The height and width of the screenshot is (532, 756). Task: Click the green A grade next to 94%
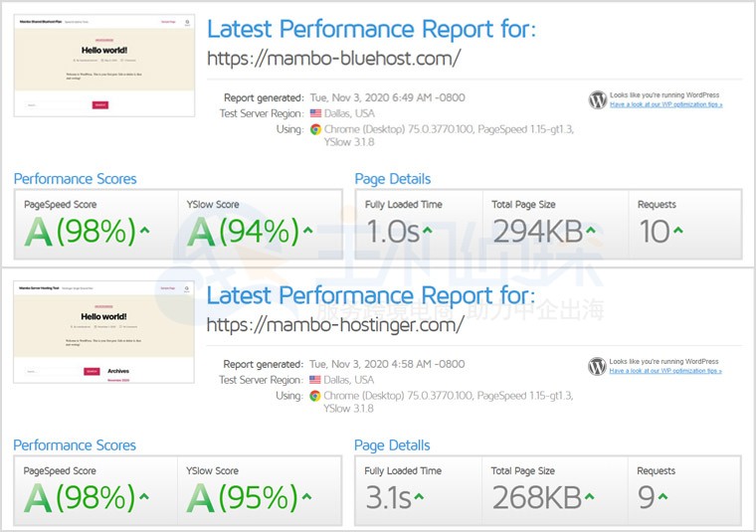[x=201, y=232]
